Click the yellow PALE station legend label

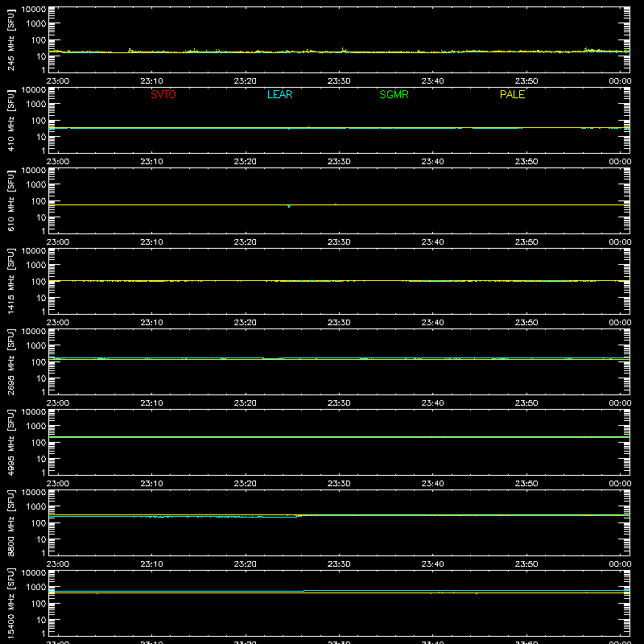pos(512,94)
